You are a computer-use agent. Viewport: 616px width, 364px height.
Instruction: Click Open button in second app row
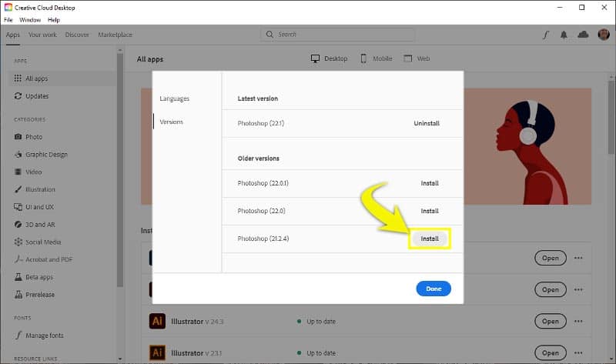coord(551,290)
